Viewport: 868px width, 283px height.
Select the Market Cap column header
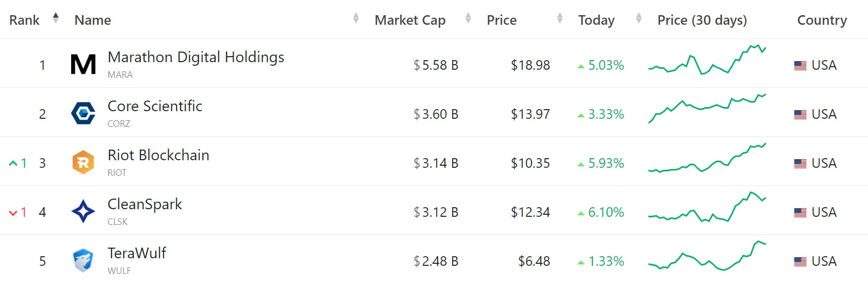410,20
